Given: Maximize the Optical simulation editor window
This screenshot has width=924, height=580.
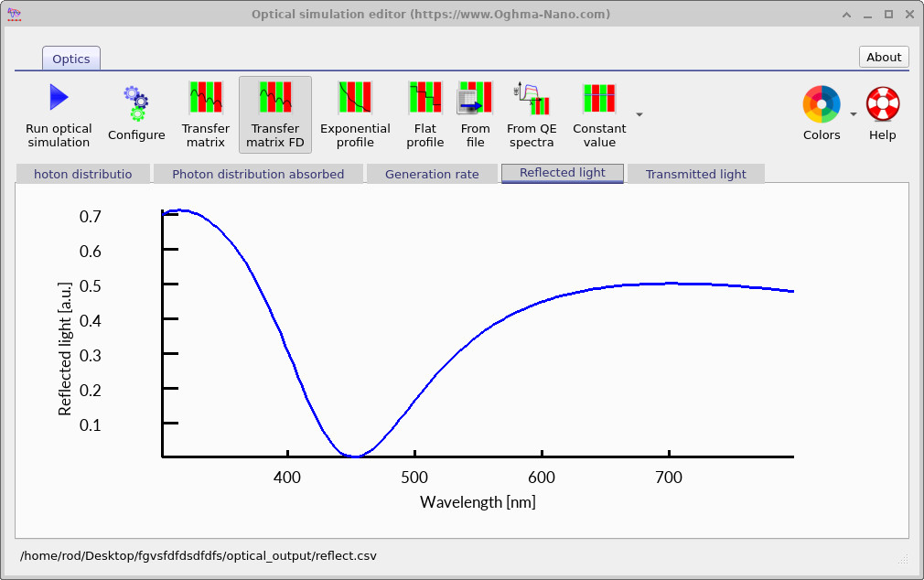Looking at the screenshot, I should pyautogui.click(x=888, y=15).
